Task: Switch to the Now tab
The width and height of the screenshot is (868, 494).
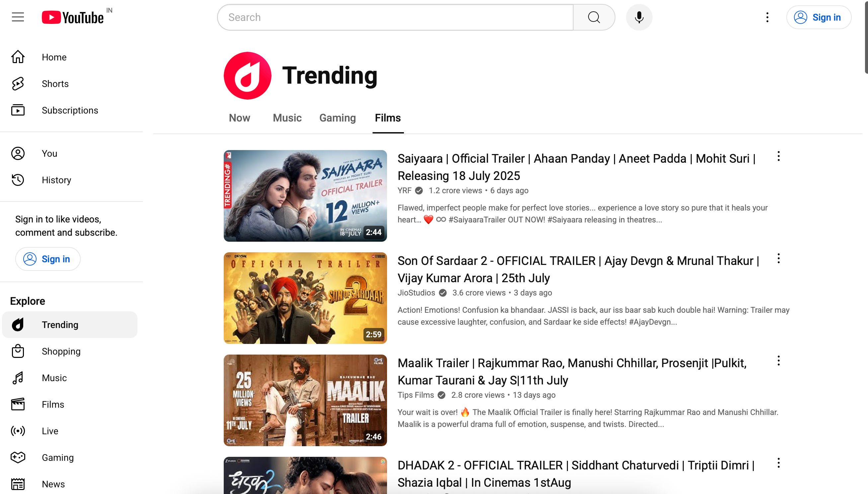Action: point(239,118)
